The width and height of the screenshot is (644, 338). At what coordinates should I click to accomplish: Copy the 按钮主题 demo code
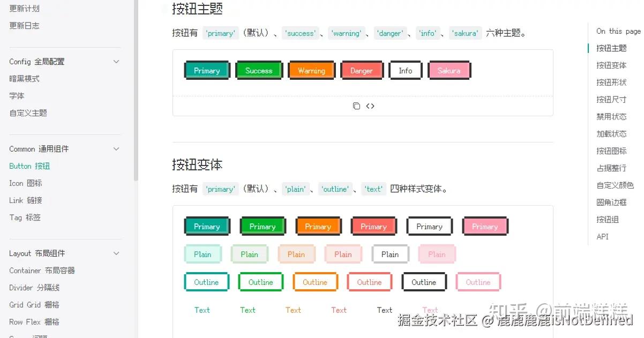point(357,106)
